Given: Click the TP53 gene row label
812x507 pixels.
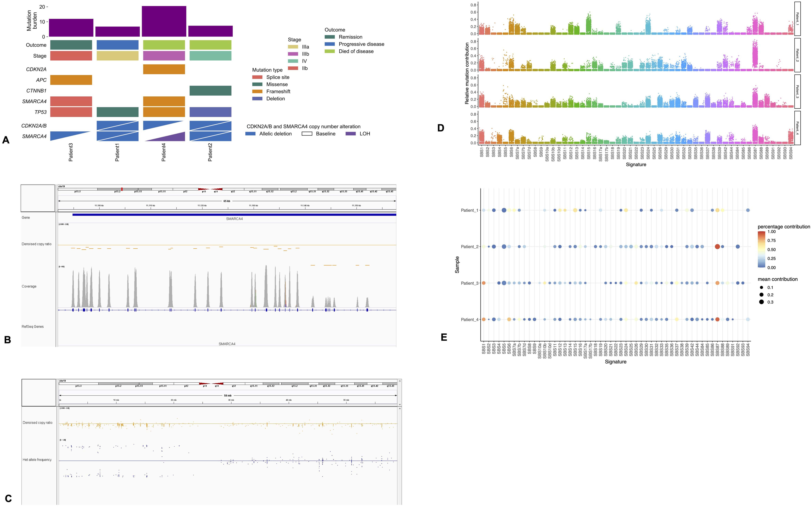Looking at the screenshot, I should click(41, 112).
